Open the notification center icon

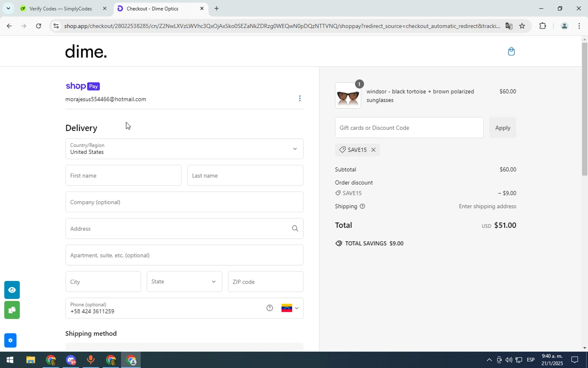click(574, 360)
